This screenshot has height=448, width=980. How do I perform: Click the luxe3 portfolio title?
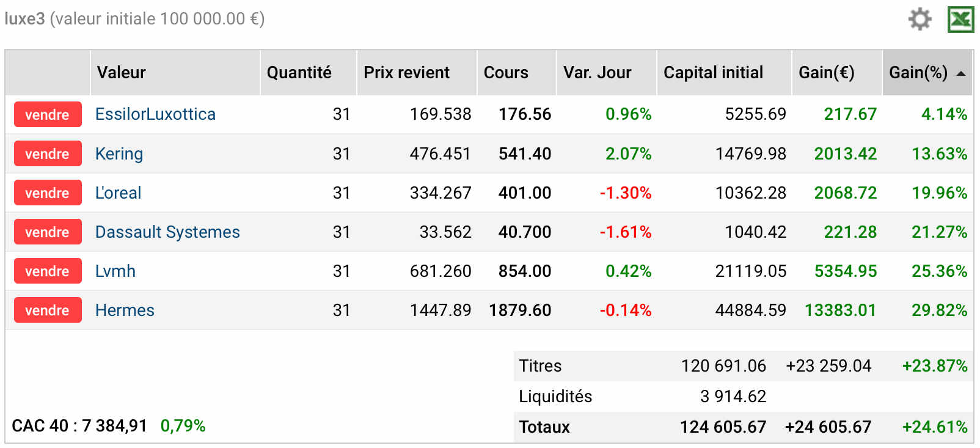pyautogui.click(x=25, y=19)
